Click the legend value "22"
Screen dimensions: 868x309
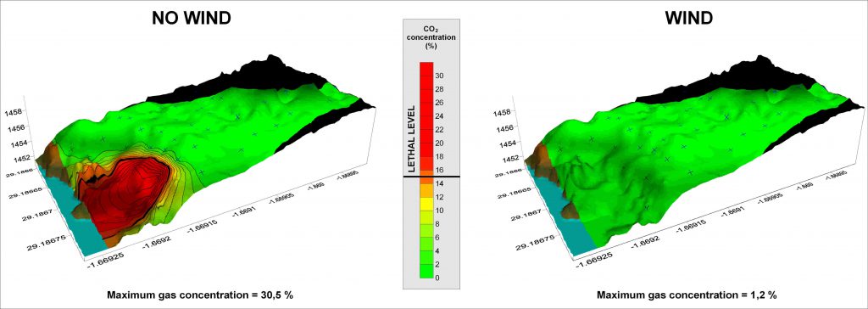[x=441, y=130]
